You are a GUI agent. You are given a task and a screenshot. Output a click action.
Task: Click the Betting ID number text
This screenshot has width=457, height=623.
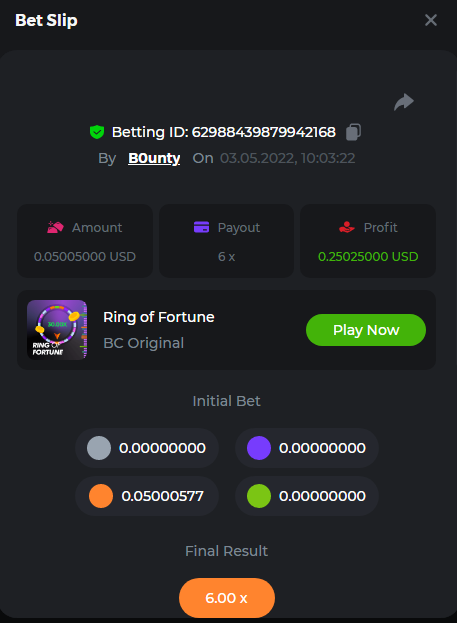coord(263,132)
